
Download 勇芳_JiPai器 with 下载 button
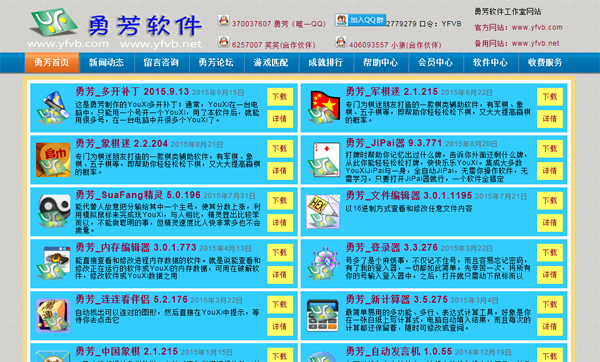pos(550,149)
